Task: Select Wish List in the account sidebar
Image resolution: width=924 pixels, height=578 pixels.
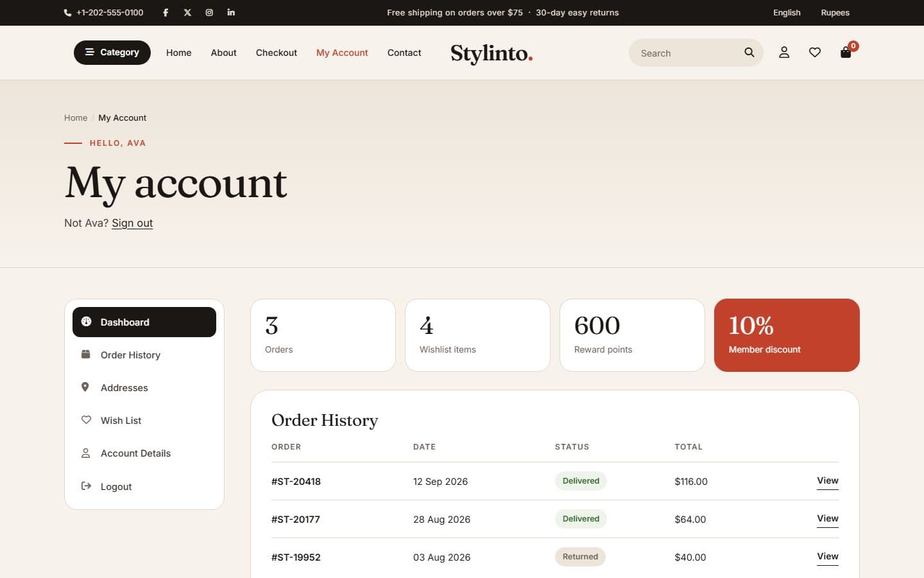Action: point(144,420)
